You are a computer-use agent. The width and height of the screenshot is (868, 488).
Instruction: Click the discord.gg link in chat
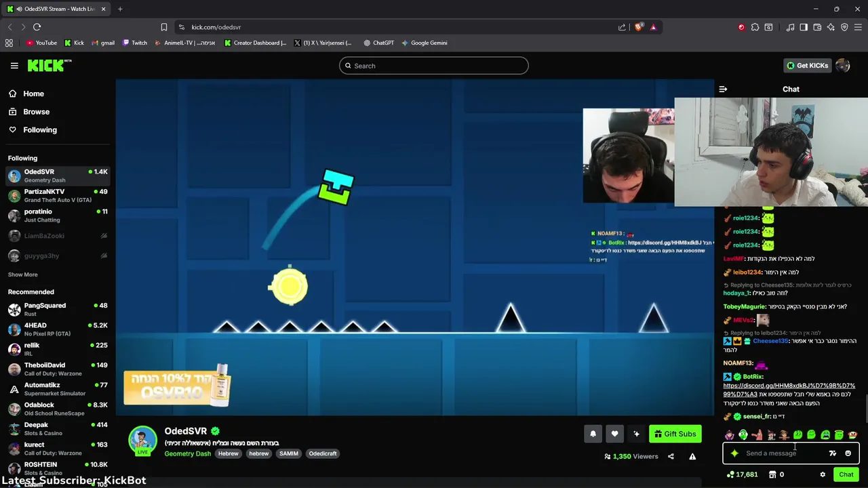(789, 390)
